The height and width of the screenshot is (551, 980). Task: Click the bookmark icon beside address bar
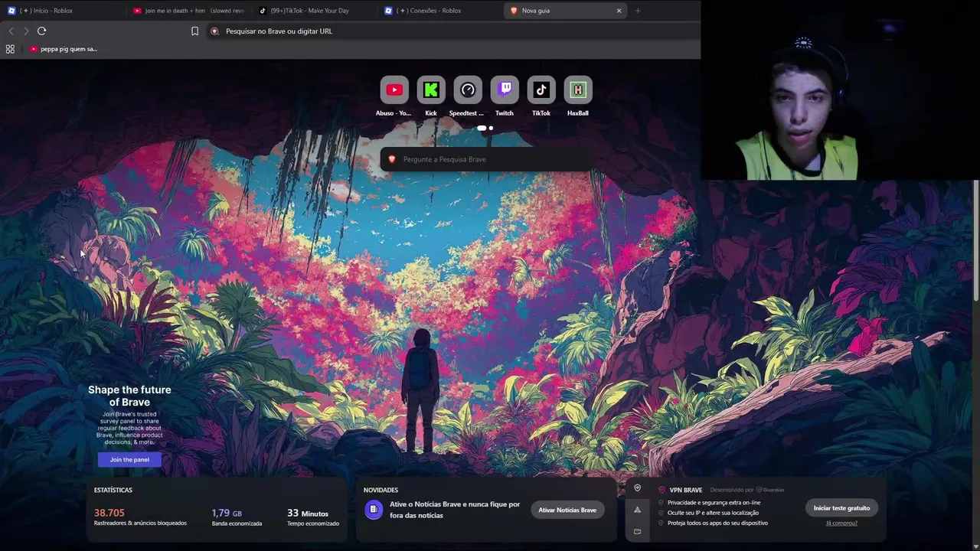pyautogui.click(x=194, y=31)
